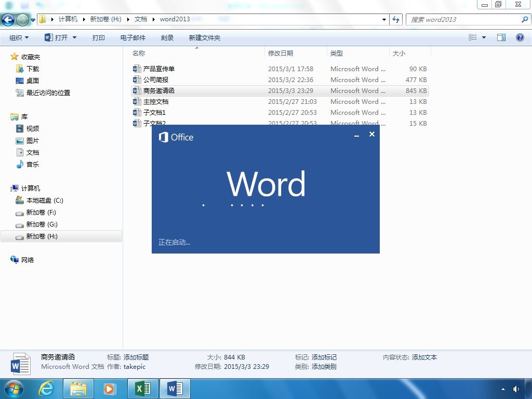Open File Explorer taskbar icon
This screenshot has height=399, width=532.
click(x=78, y=389)
